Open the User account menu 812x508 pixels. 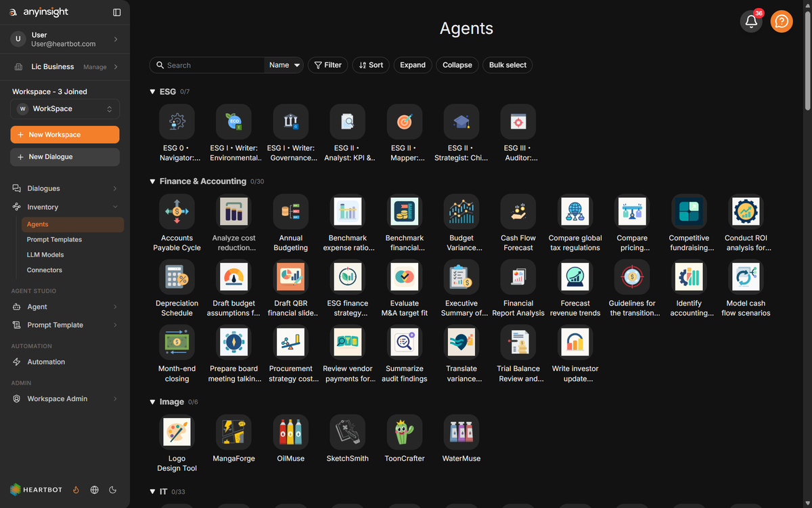pyautogui.click(x=65, y=39)
